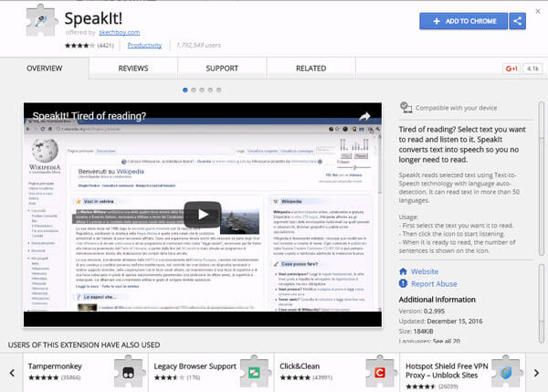The height and width of the screenshot is (392, 548).
Task: Open the Tampermonkey extension card
Action: pos(86,373)
